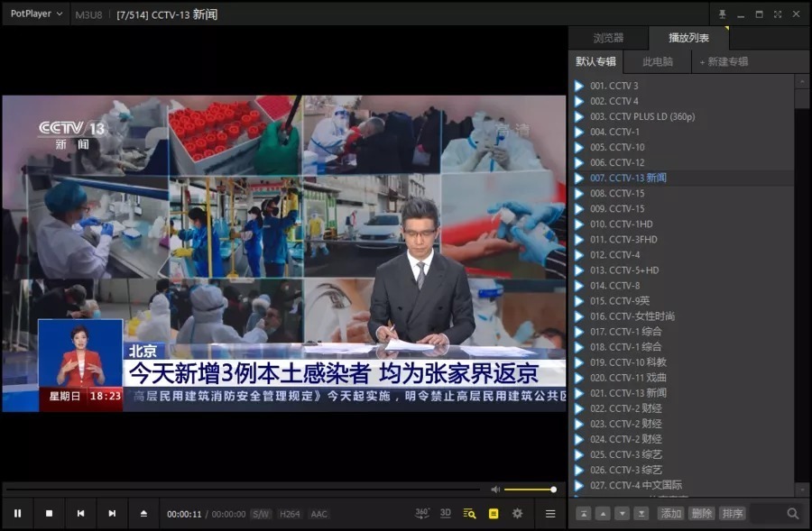Screen dimensions: 812x531
Task: Click the M3U8 format label in title bar
Action: pos(88,14)
